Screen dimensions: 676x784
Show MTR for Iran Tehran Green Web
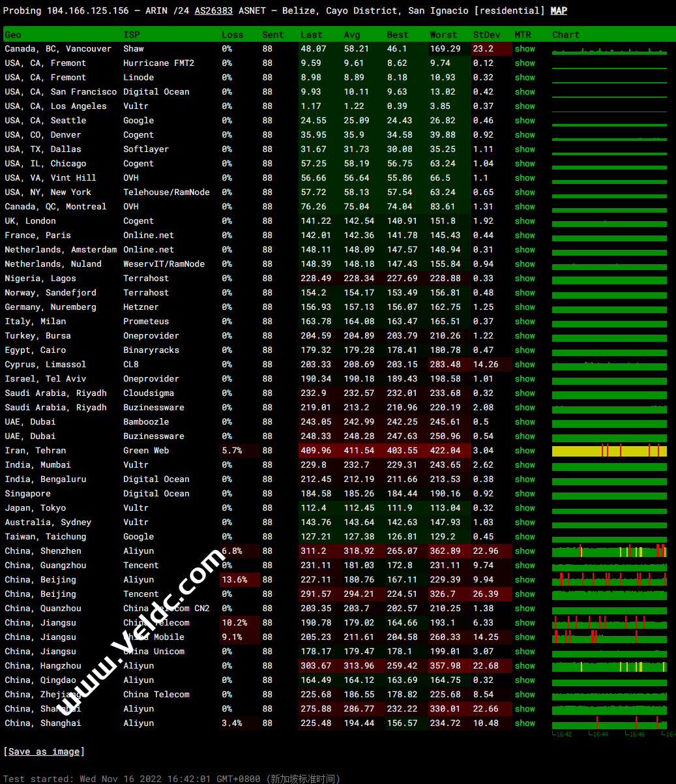[525, 451]
